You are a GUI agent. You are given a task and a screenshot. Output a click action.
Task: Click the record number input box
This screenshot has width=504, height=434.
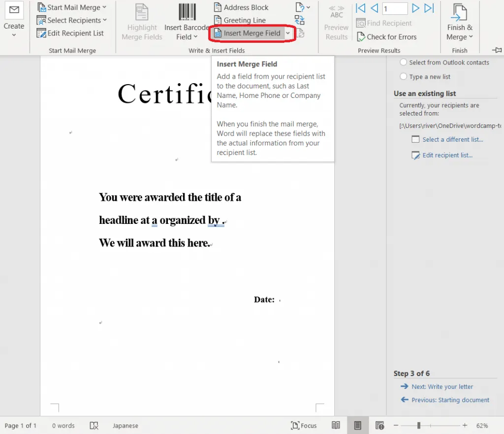(x=395, y=8)
